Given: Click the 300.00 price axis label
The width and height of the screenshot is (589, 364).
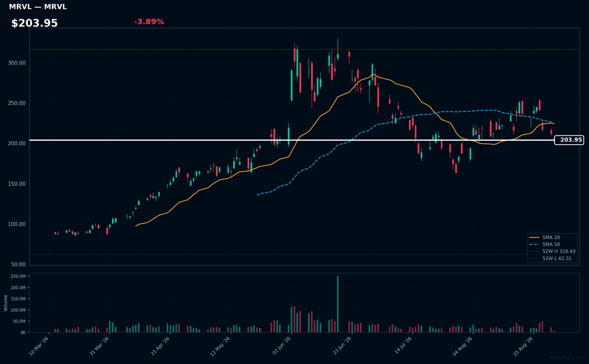Looking at the screenshot, I should point(17,63).
